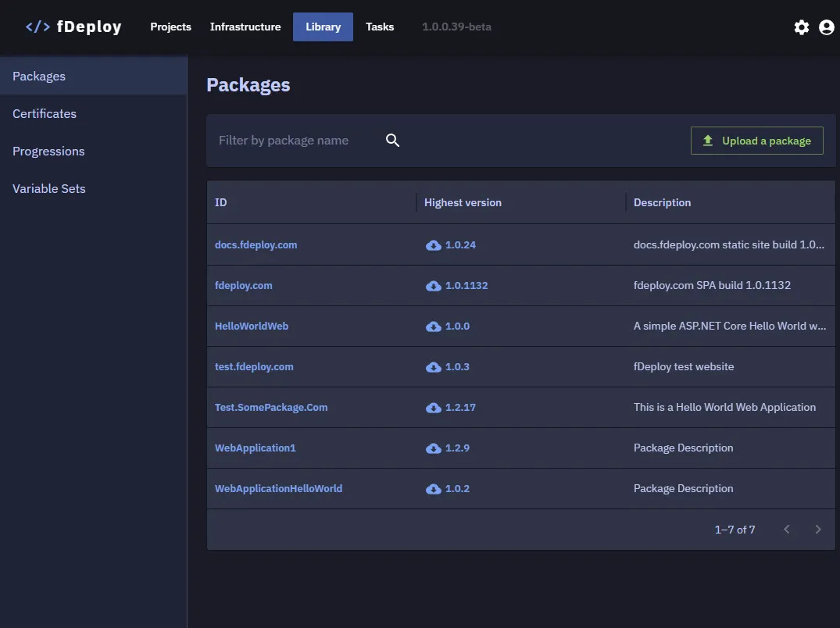This screenshot has width=840, height=628.
Task: Click the Packages page heading
Action: 248,85
